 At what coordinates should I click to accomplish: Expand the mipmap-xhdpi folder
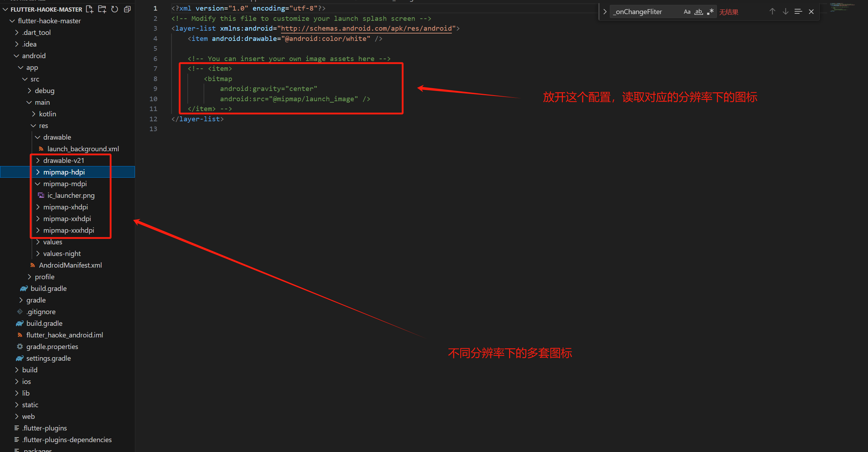click(x=65, y=207)
